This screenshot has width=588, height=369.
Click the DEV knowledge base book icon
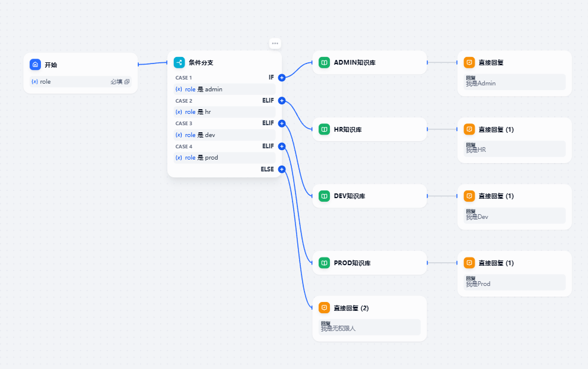click(324, 196)
